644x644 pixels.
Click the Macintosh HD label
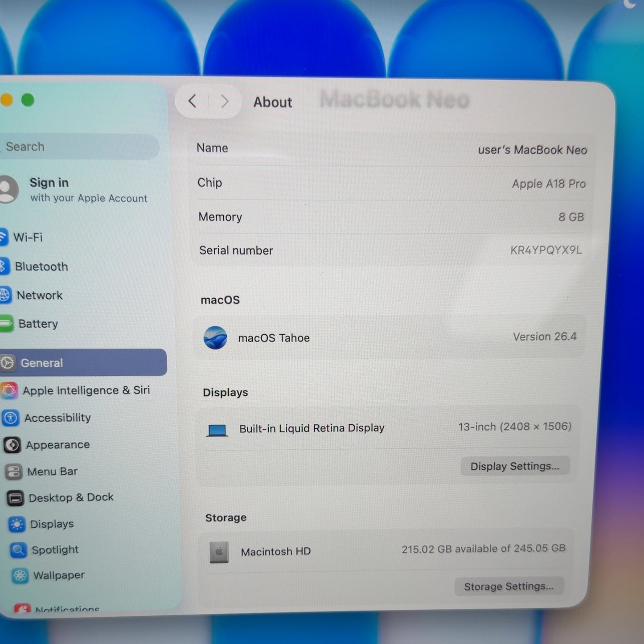[276, 552]
